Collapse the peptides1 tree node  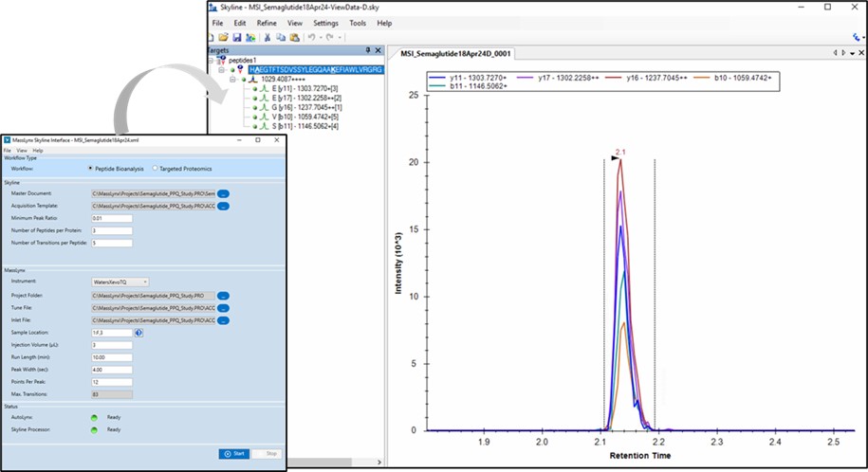point(211,60)
